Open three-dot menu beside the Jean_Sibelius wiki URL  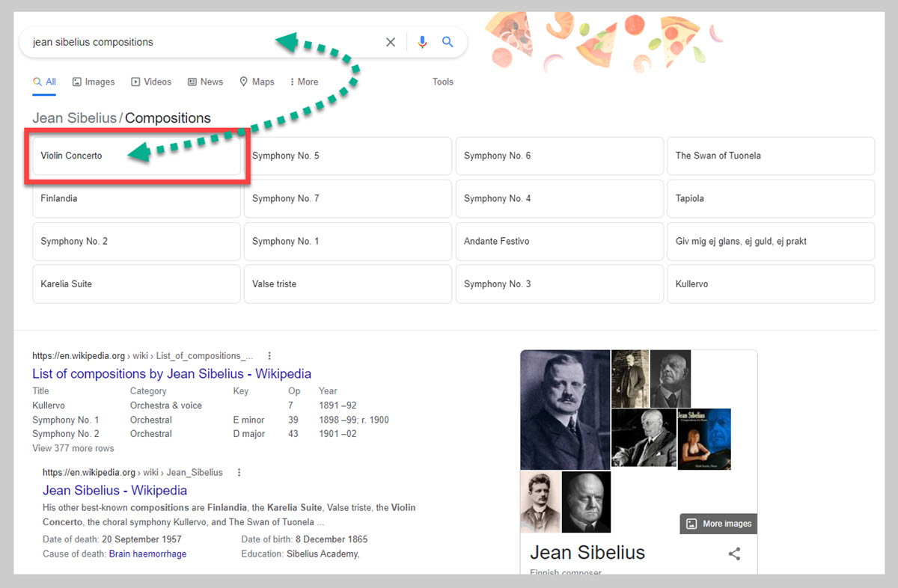point(239,473)
